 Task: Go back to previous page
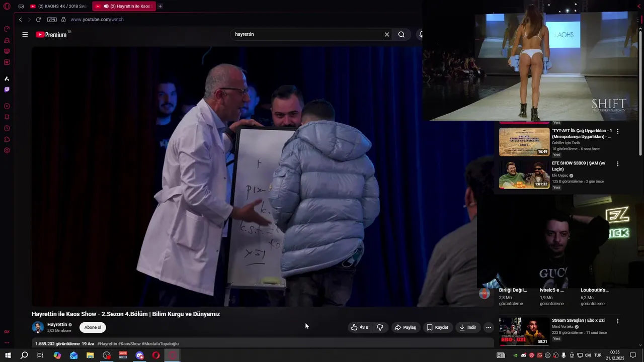(x=20, y=20)
